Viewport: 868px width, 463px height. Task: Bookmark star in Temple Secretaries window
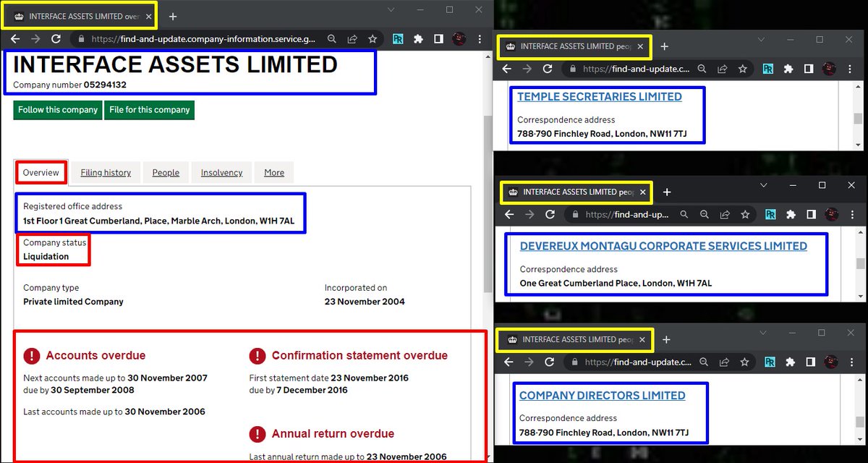point(742,69)
